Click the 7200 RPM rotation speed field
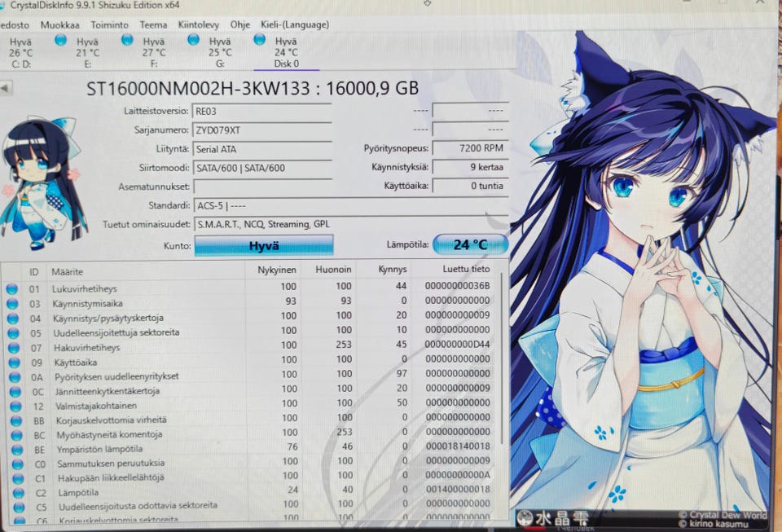 pos(470,148)
